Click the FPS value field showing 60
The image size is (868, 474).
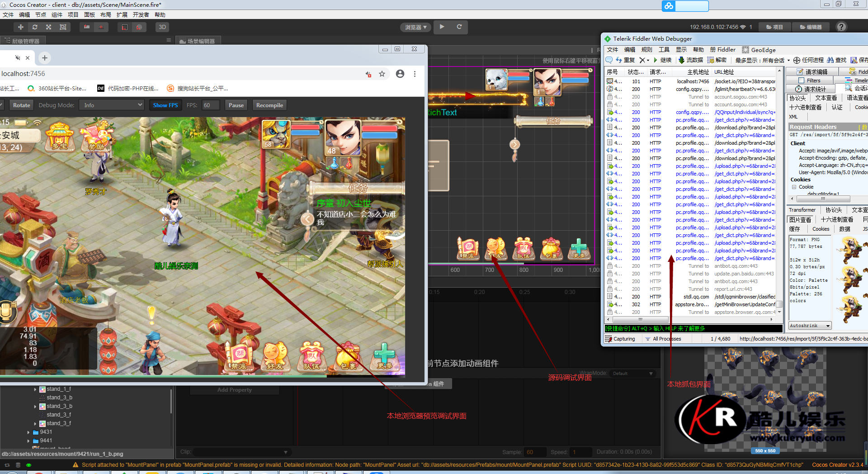coord(211,105)
